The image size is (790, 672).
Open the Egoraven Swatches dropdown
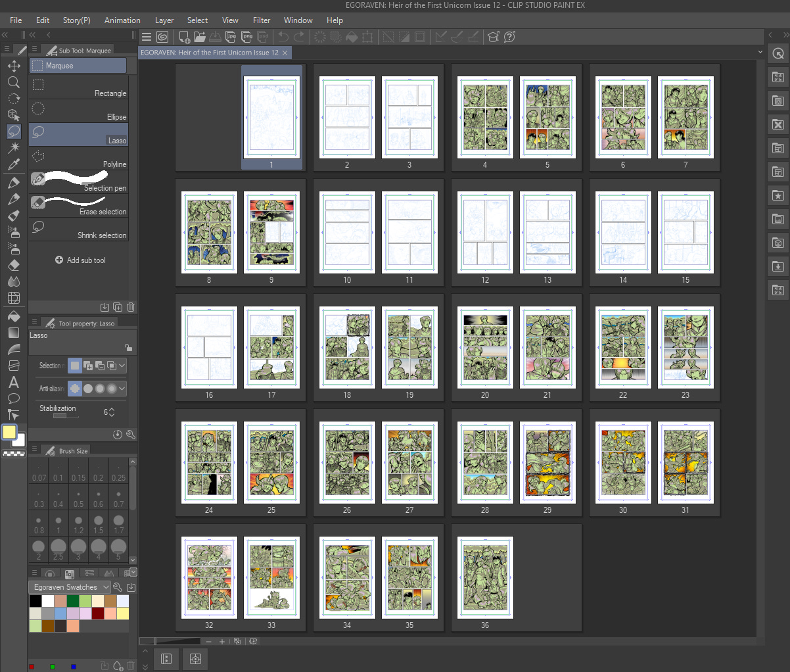(x=69, y=587)
